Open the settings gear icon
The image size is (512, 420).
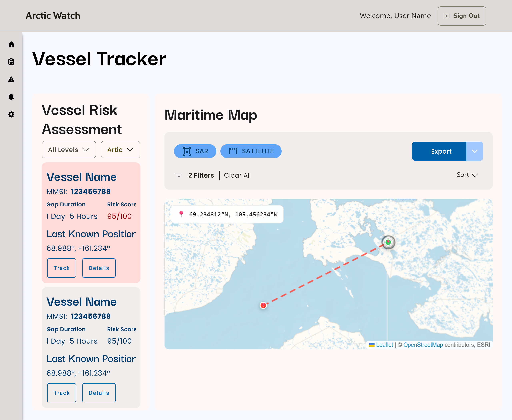point(11,114)
